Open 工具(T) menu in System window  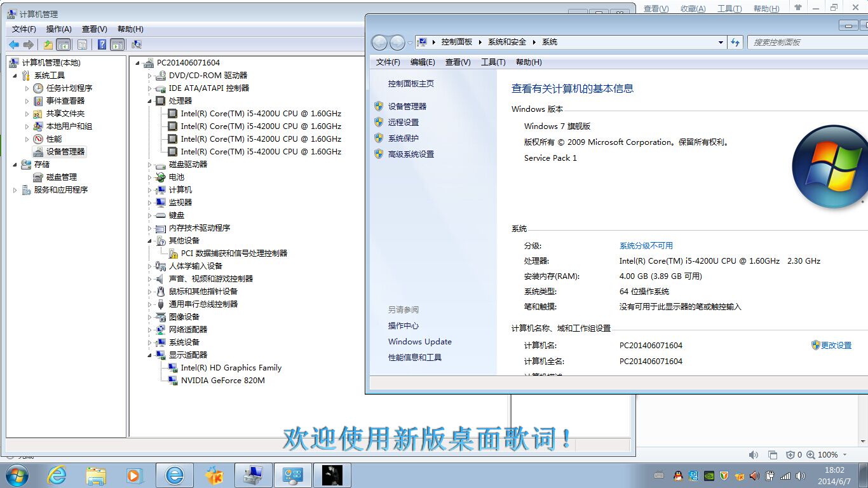tap(493, 62)
